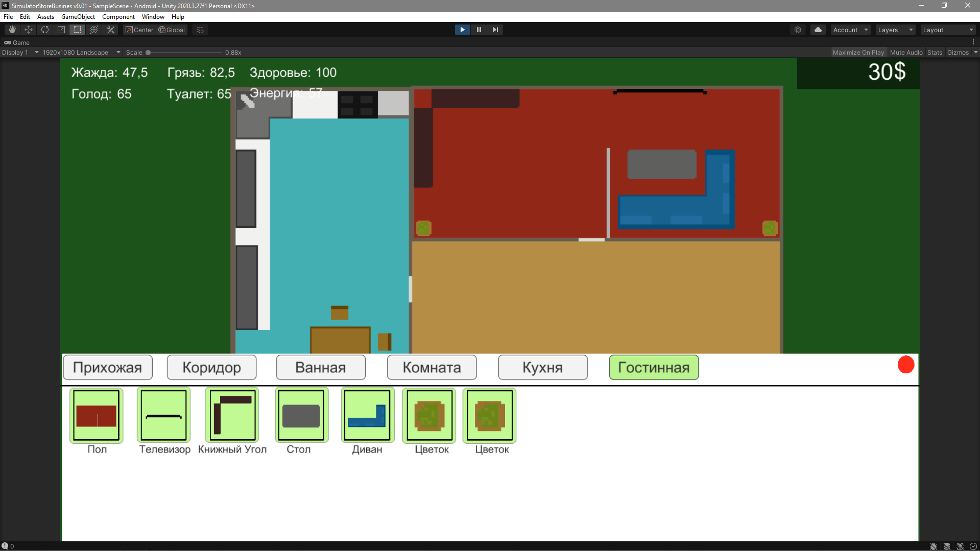Choose the Диван sofa item

point(367,415)
